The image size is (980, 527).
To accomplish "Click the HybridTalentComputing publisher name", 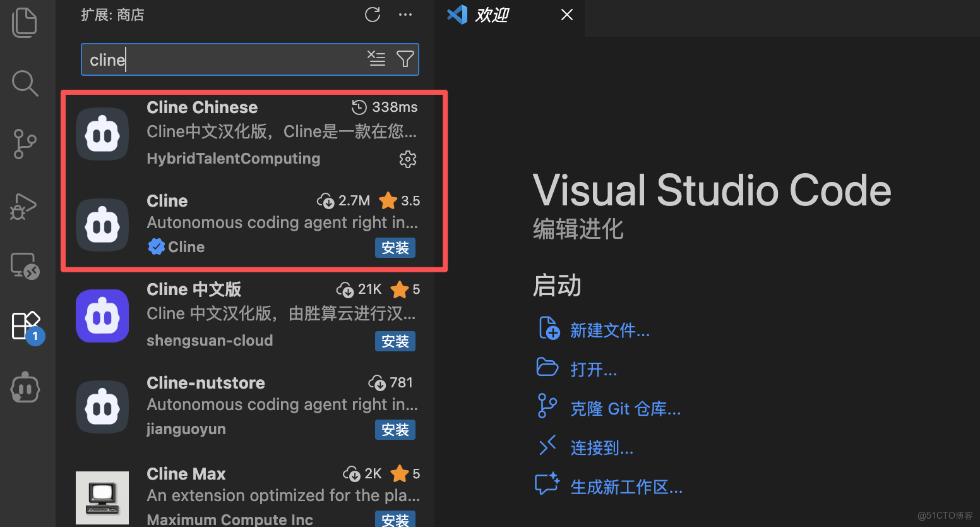I will pos(234,159).
